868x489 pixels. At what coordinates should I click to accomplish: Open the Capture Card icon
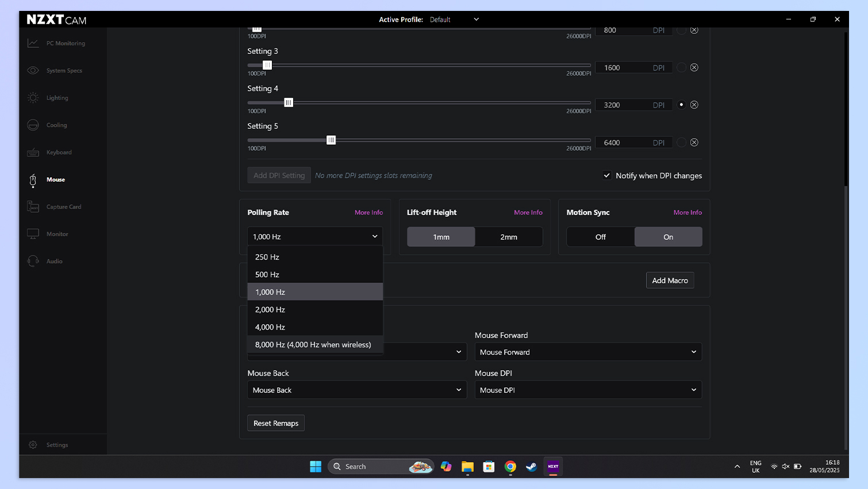point(33,207)
